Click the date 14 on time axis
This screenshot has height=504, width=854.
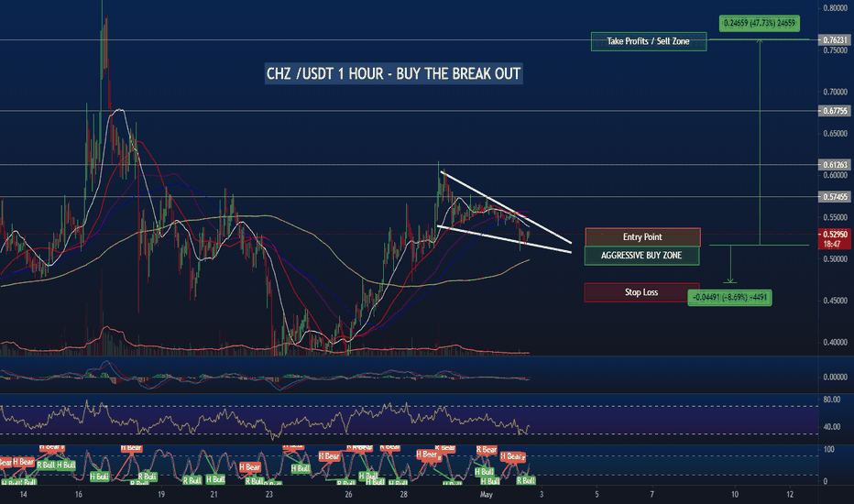click(x=24, y=495)
